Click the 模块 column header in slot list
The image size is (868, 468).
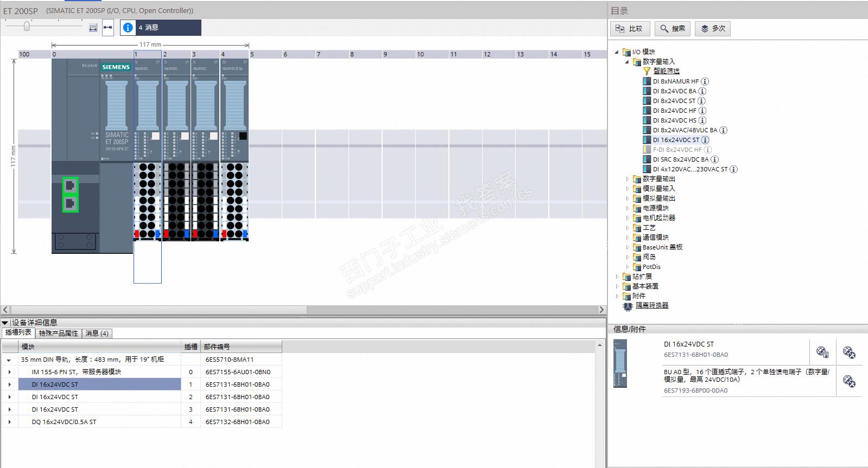tap(99, 347)
